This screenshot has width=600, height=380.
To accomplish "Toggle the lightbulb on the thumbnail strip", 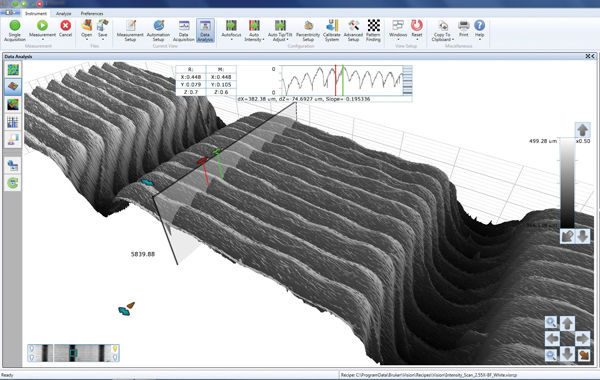I will tap(114, 348).
